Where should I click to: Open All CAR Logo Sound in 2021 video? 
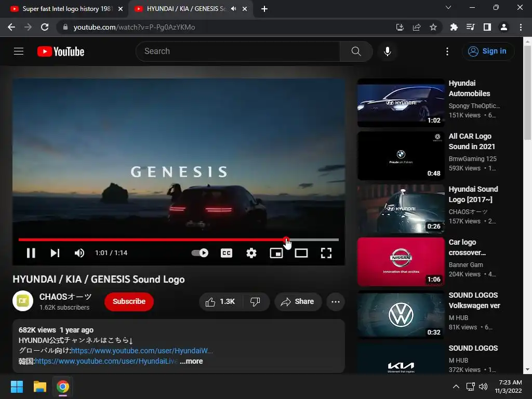[x=401, y=155]
